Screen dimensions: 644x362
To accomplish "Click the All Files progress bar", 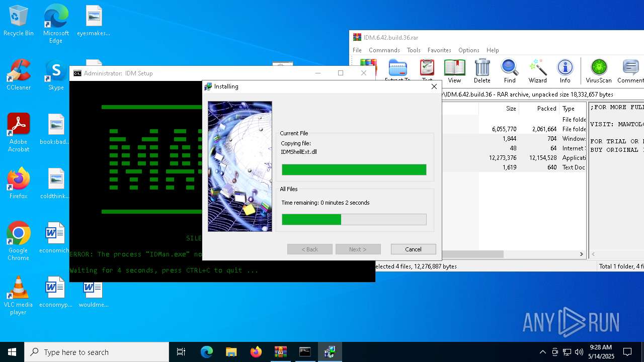I will (354, 219).
